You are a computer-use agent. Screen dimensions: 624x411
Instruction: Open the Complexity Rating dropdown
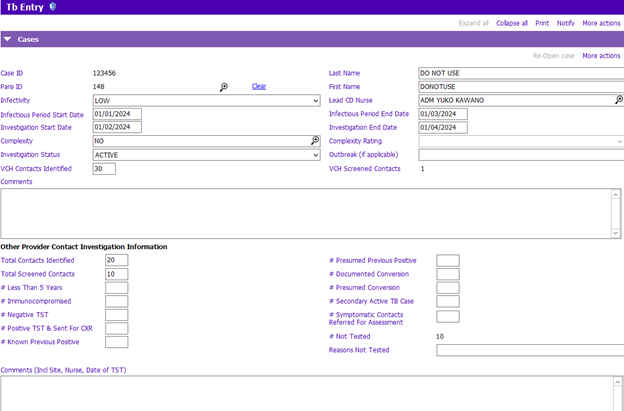[x=521, y=141]
